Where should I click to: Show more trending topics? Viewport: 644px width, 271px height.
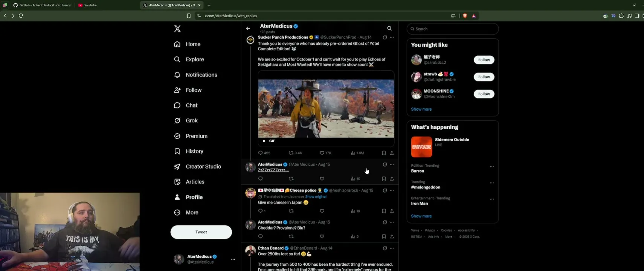point(421,216)
